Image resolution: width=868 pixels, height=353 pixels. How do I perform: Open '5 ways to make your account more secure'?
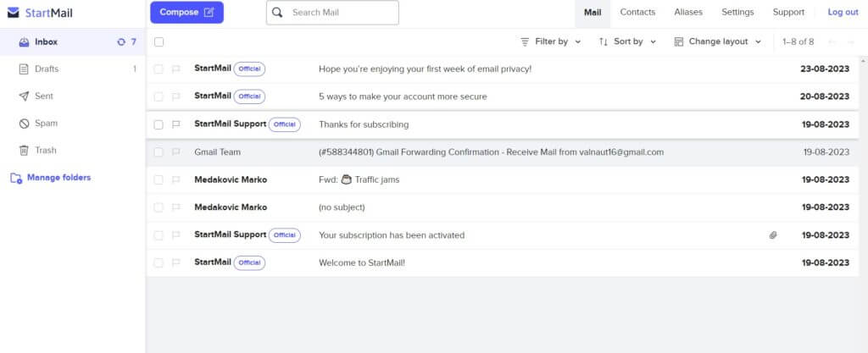403,97
